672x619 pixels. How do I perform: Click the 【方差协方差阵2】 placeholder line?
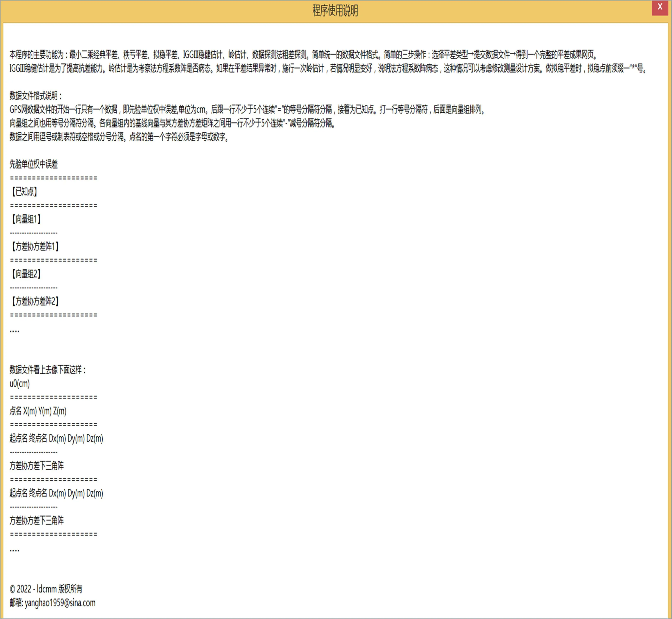pyautogui.click(x=35, y=302)
